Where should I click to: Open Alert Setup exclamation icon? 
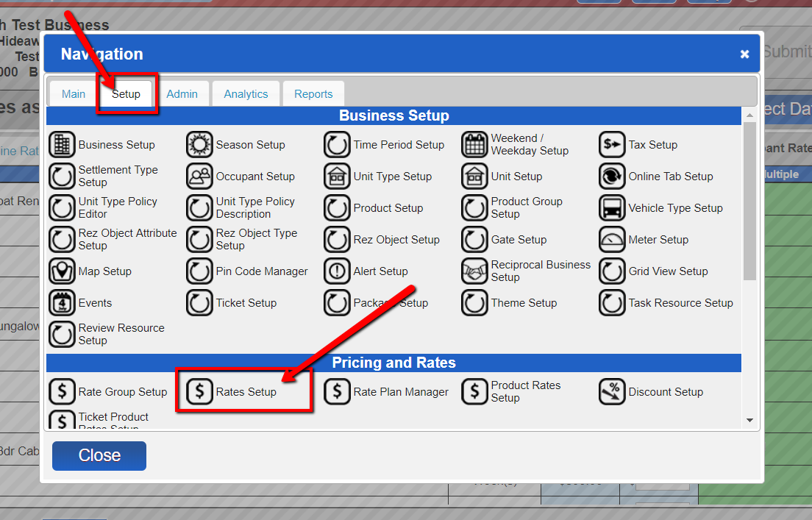(337, 271)
